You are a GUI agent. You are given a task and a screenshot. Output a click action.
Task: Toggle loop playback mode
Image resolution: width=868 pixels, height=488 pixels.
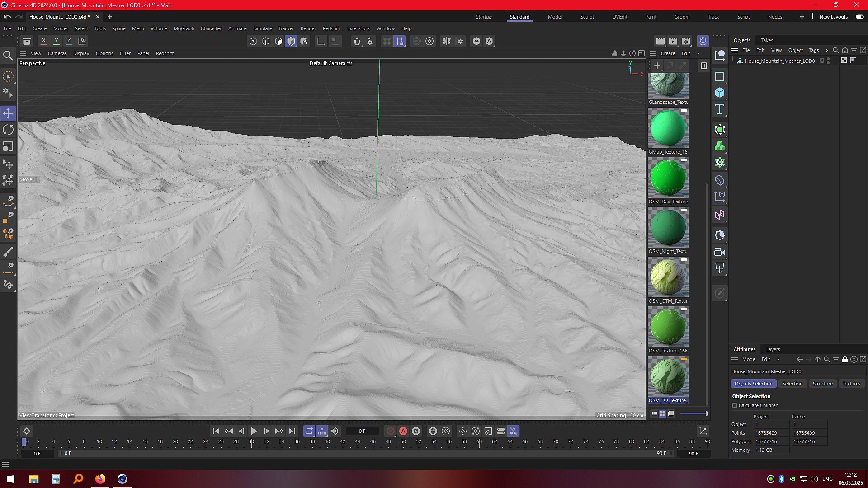(309, 431)
